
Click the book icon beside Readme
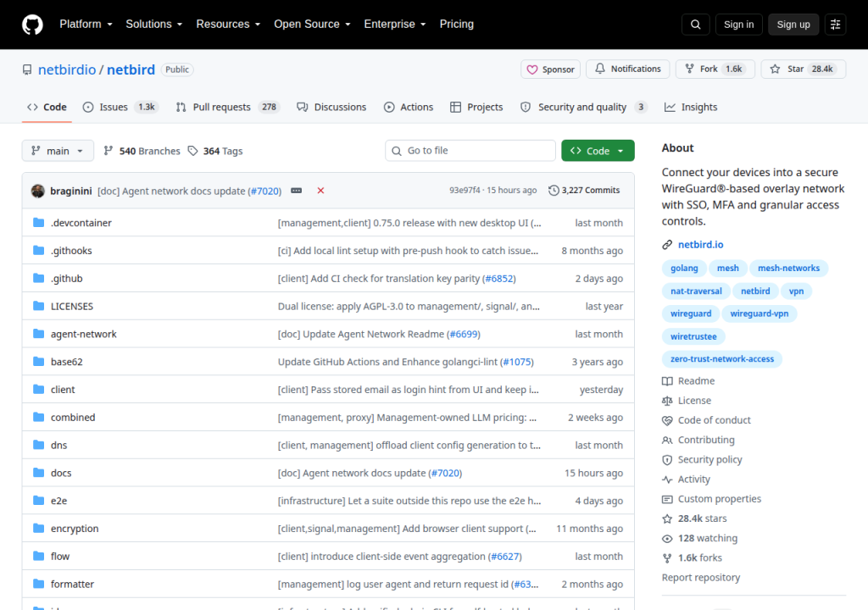click(668, 381)
